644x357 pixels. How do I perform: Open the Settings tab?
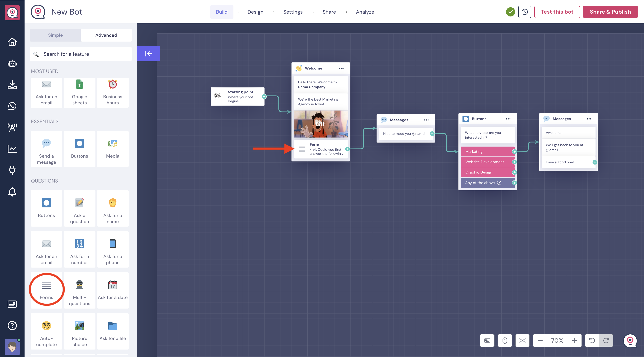tap(293, 12)
